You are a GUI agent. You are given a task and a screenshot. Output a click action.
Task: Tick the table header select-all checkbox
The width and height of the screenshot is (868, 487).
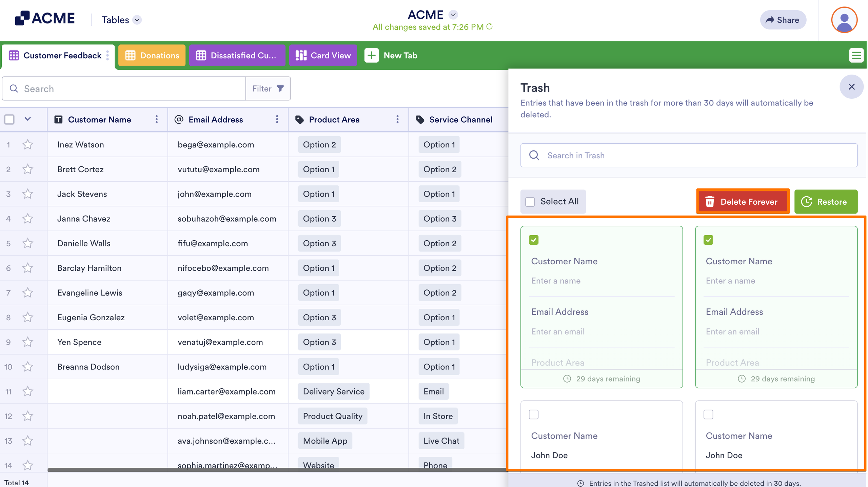(x=9, y=119)
